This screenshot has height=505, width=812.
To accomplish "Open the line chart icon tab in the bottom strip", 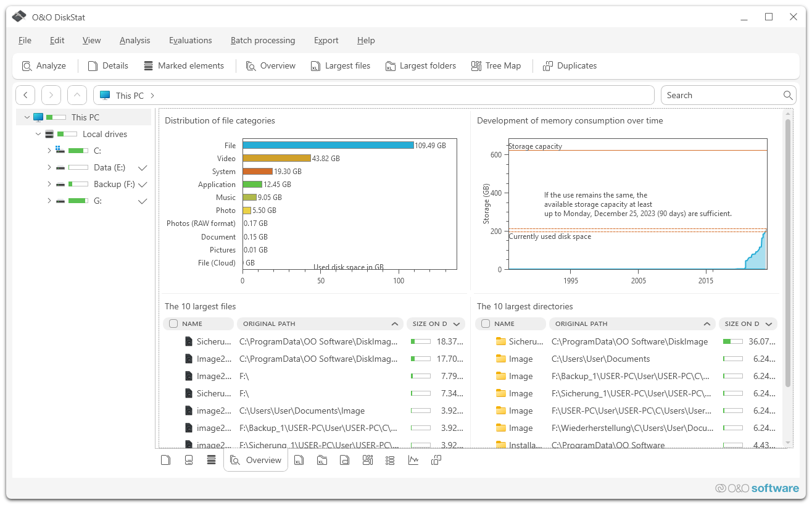I will (413, 460).
